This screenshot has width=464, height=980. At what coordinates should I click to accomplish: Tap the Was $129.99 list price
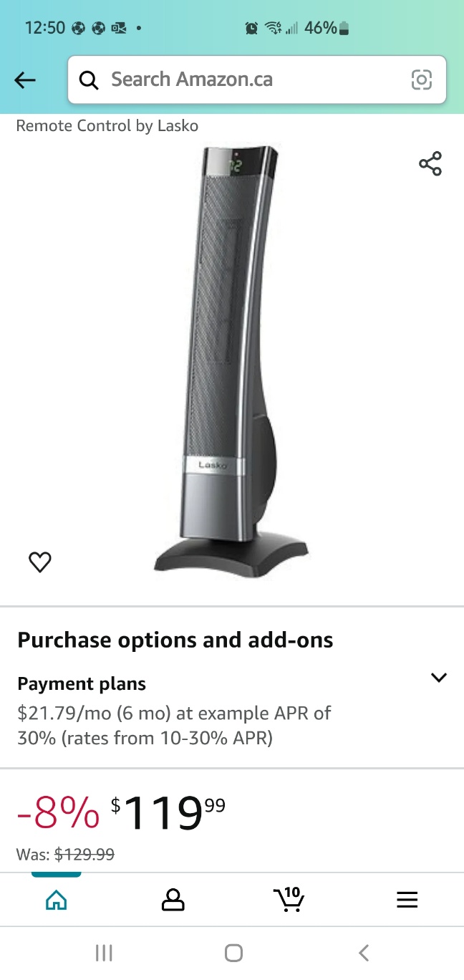click(65, 854)
